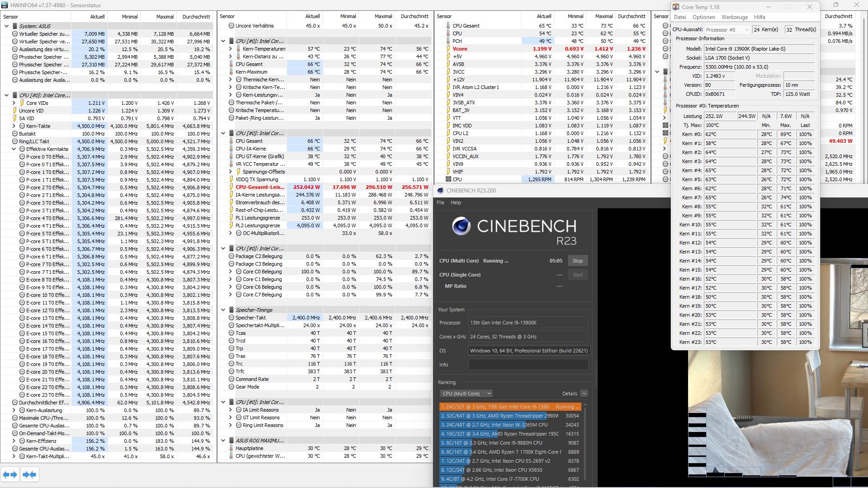Click the lightning icon beside Uncore VID
Image resolution: width=868 pixels, height=488 pixels.
(14, 111)
